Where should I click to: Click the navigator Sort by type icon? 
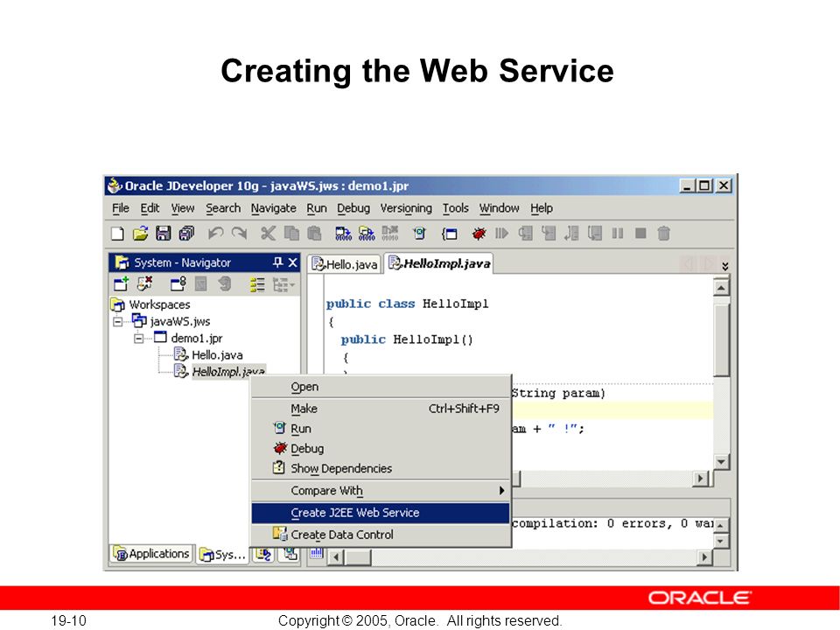click(x=257, y=283)
